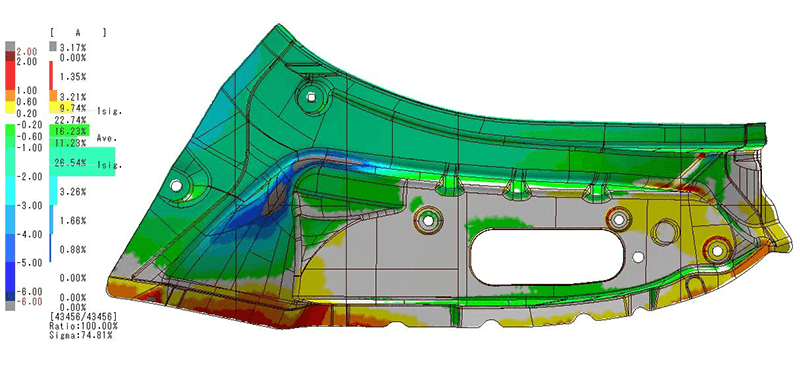Screen dimensions: 800x370
Task: Click the 26.54% teal histogram bar
Action: tap(82, 162)
